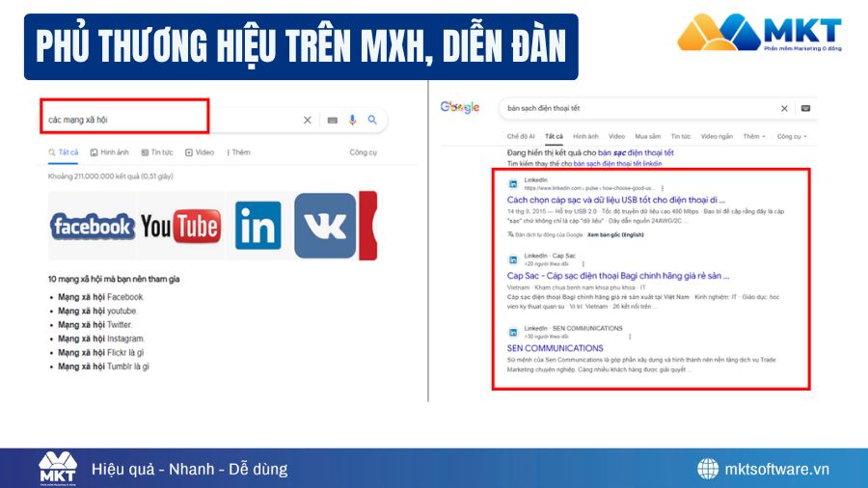
Task: Click the Facebook logo thumbnail
Action: (93, 226)
